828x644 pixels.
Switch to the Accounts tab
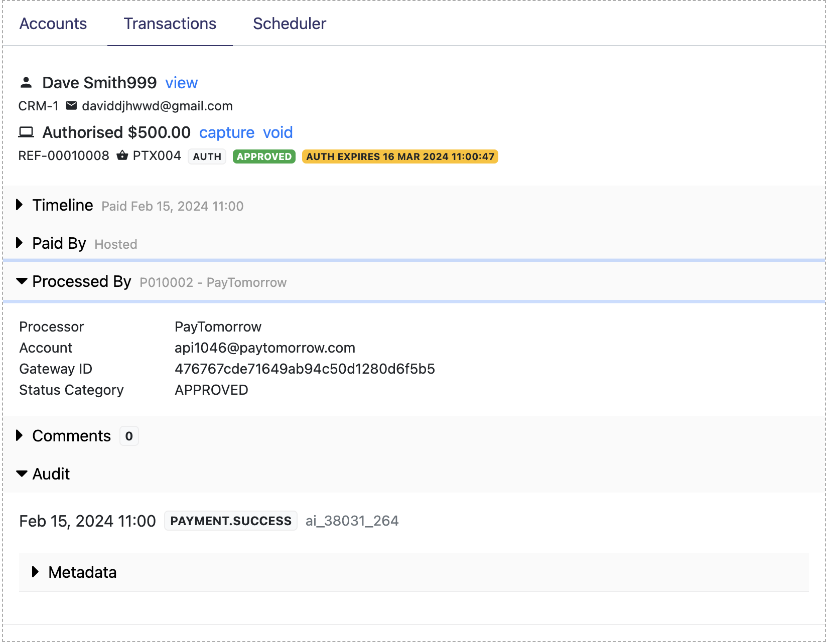tap(53, 24)
